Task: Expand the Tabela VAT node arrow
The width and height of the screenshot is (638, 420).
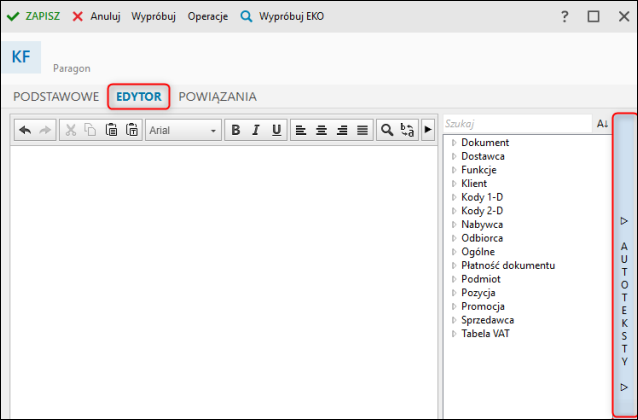Action: 454,334
